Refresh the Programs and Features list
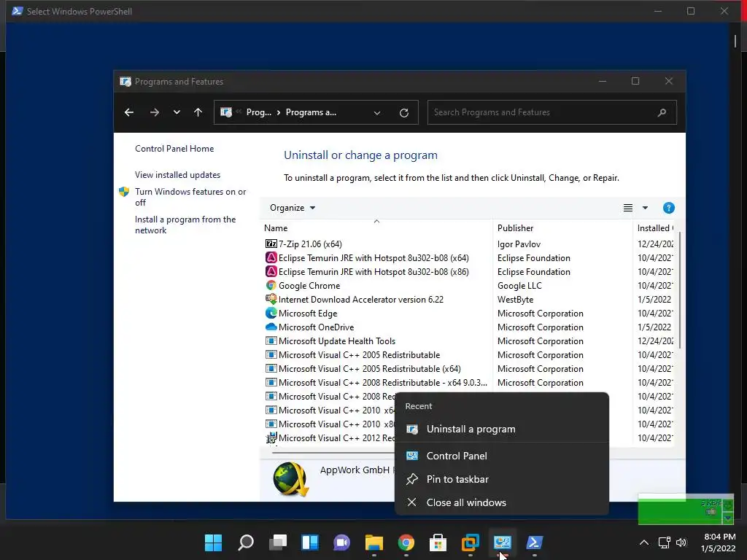The width and height of the screenshot is (747, 560). [404, 113]
